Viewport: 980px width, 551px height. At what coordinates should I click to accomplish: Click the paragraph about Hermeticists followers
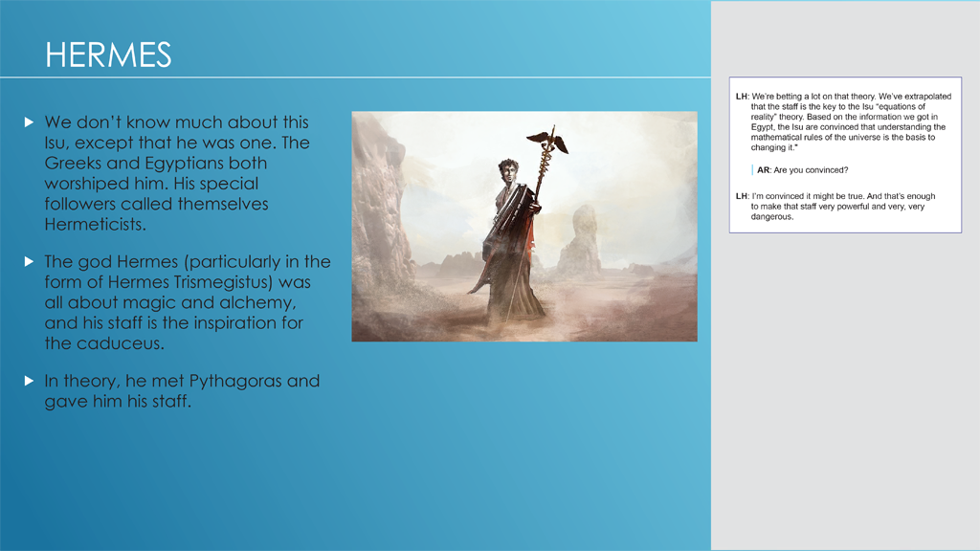click(177, 173)
